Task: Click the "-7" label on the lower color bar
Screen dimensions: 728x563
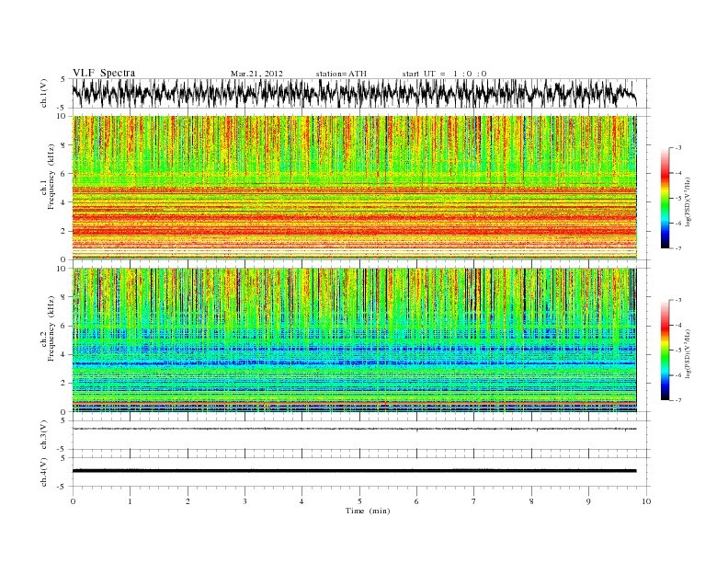Action: click(677, 400)
